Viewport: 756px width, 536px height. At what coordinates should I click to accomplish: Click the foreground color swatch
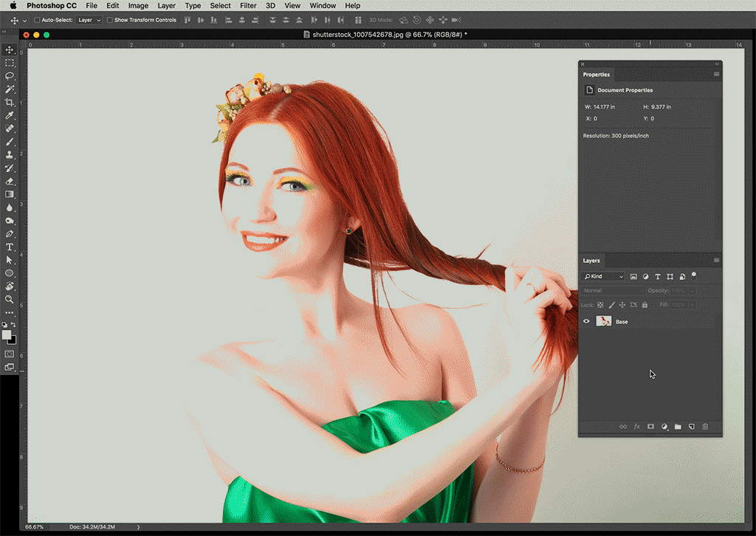(x=7, y=335)
